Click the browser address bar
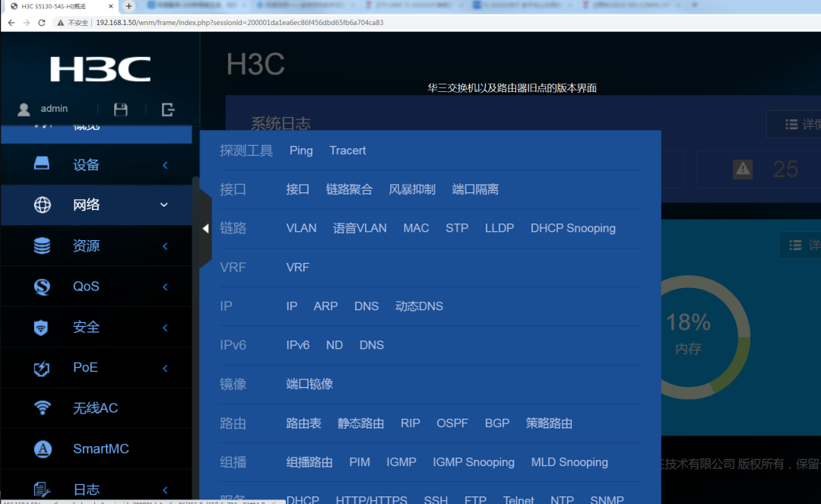Screen dimensions: 821x504 (x=304, y=22)
